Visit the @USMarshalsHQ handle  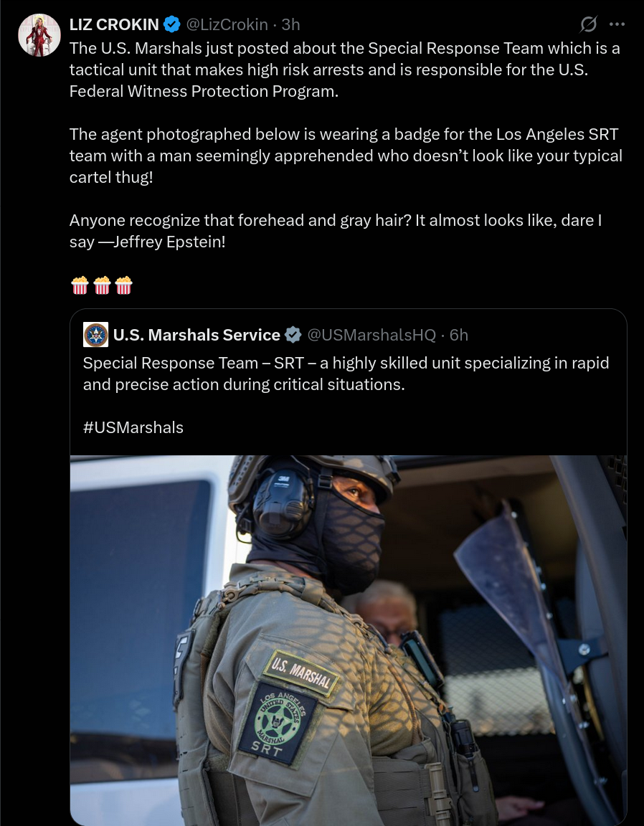coord(371,335)
